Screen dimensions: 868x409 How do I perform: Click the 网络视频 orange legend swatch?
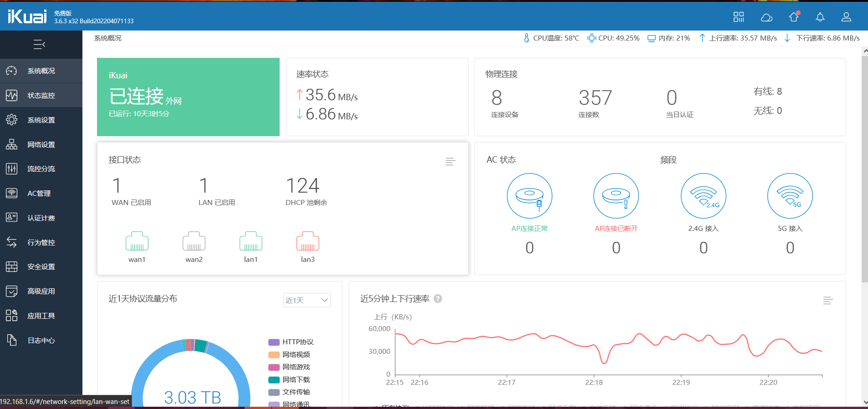coord(274,355)
